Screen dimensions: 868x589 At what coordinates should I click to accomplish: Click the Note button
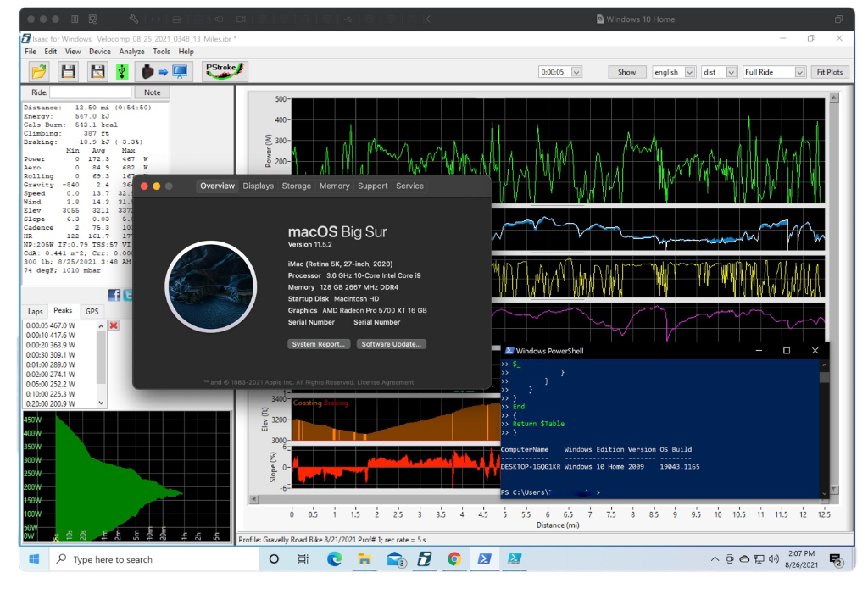[153, 92]
